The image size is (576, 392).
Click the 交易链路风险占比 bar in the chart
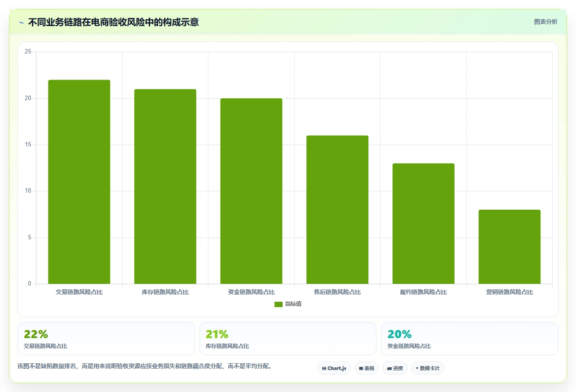point(79,182)
